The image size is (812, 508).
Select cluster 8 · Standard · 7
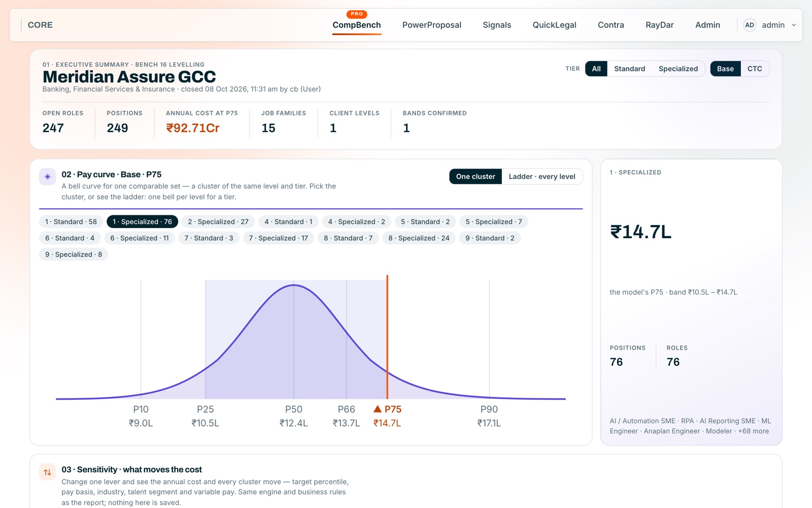[348, 238]
